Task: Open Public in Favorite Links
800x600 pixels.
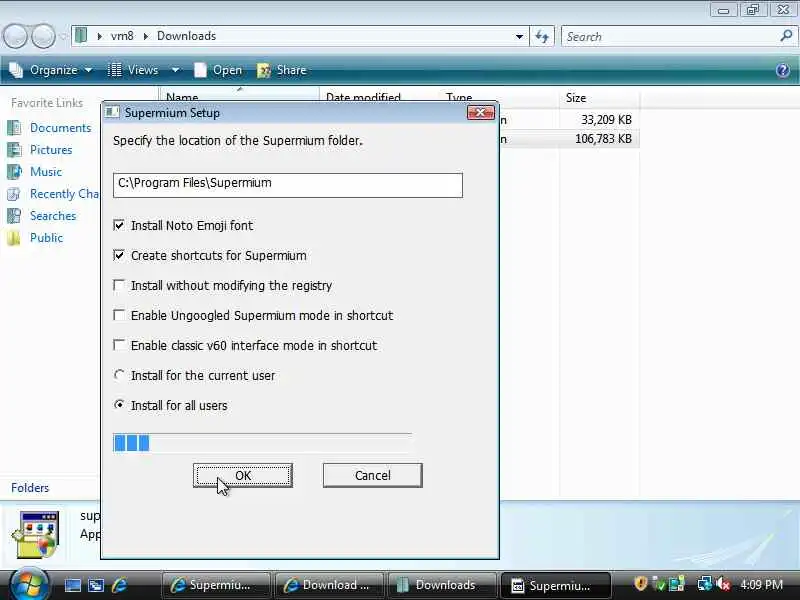Action: click(46, 238)
